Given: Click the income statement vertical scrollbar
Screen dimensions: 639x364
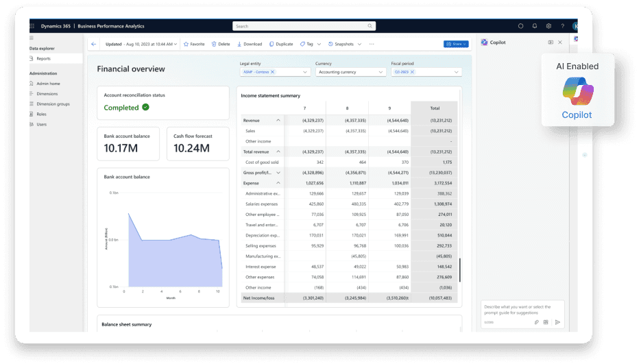Looking at the screenshot, I should (460, 269).
